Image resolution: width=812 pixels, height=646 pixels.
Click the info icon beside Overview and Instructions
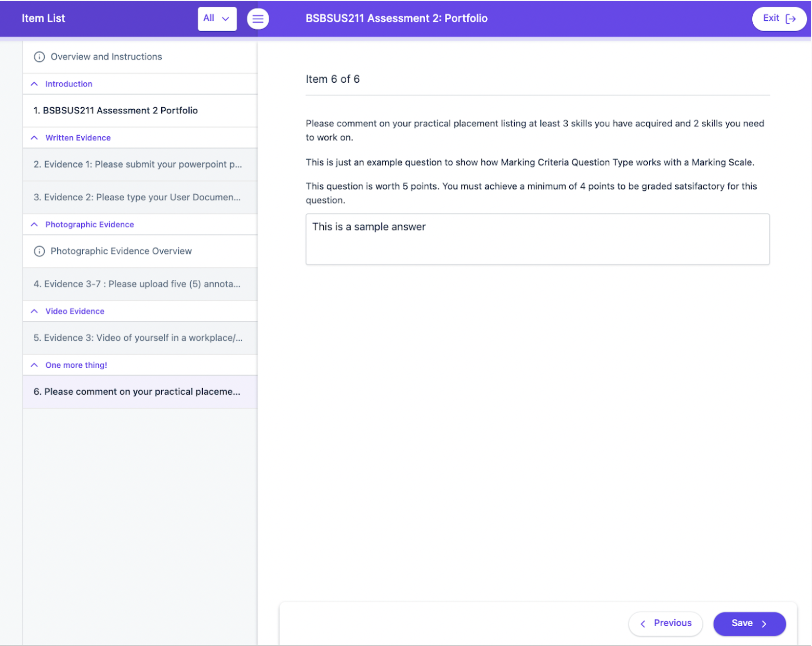(39, 57)
